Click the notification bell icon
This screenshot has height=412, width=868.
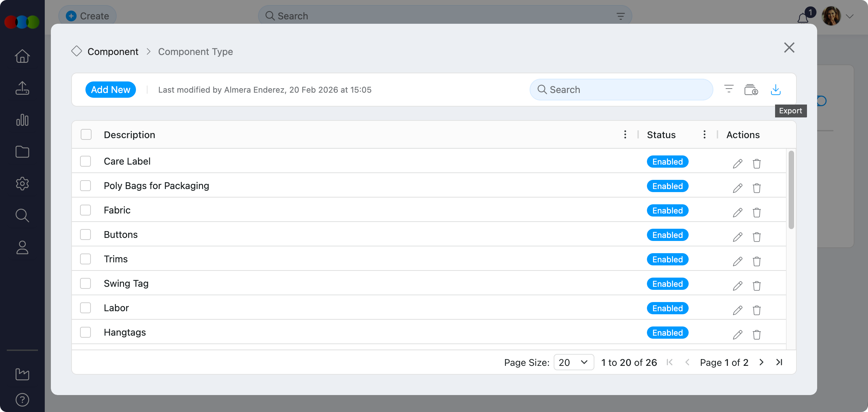pos(803,18)
